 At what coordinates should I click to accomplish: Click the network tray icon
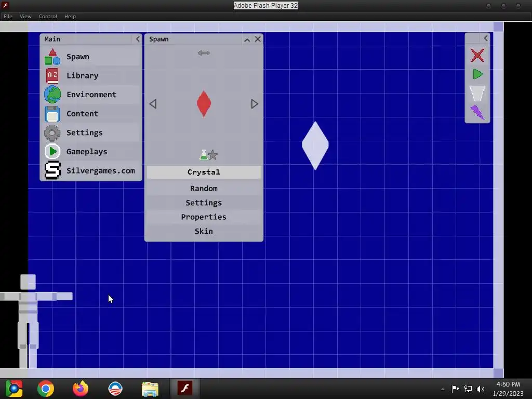click(x=468, y=389)
